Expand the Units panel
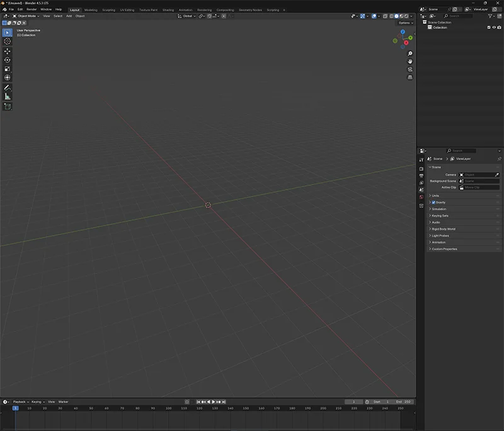The width and height of the screenshot is (504, 431). (436, 195)
